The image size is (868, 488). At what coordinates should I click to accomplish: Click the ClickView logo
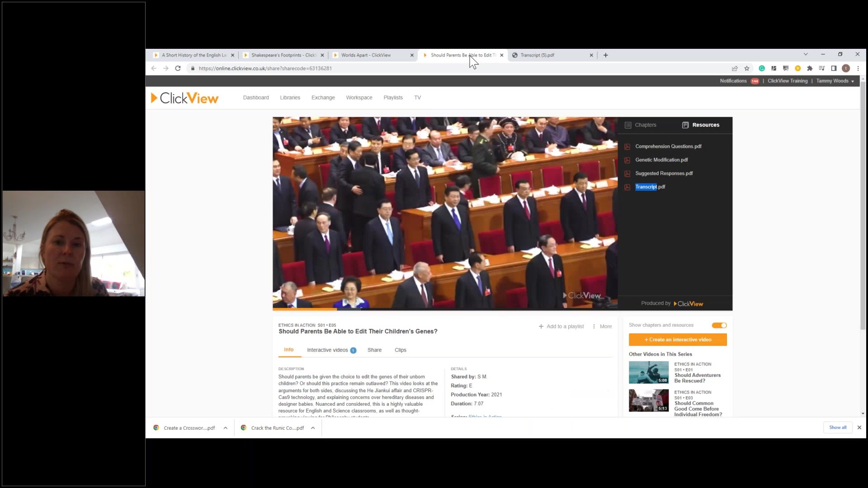pyautogui.click(x=185, y=98)
